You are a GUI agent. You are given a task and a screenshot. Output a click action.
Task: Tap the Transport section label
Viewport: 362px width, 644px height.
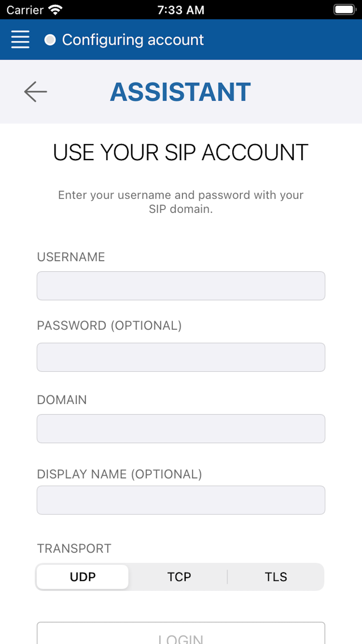click(x=74, y=548)
